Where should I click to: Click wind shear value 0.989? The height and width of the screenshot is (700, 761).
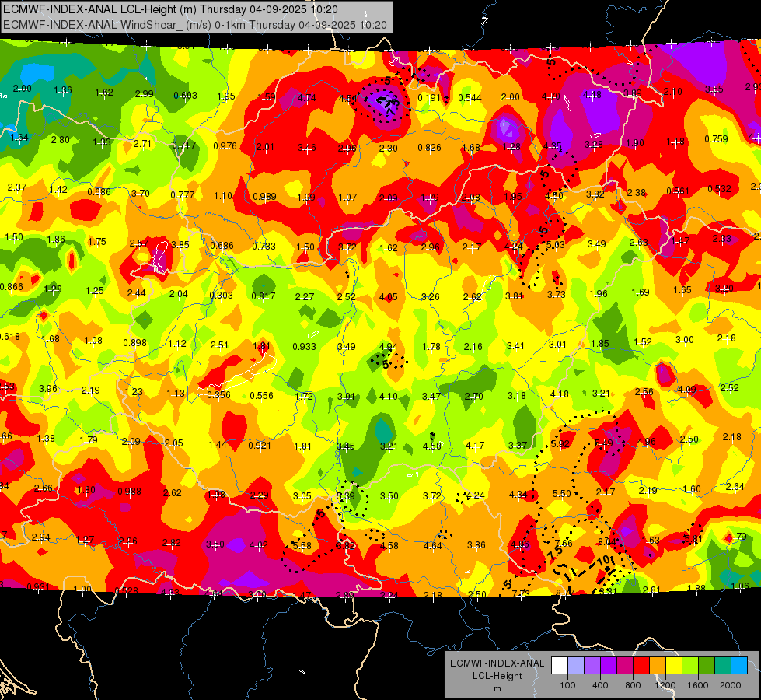point(264,196)
